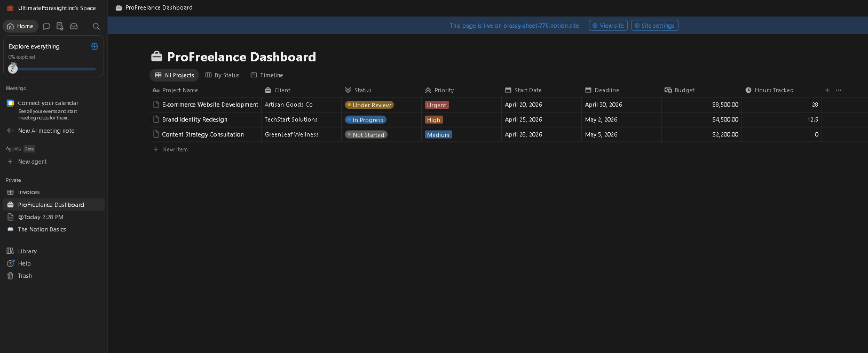Click the search magnifier icon in sidebar
This screenshot has height=353, width=868.
pyautogui.click(x=96, y=26)
